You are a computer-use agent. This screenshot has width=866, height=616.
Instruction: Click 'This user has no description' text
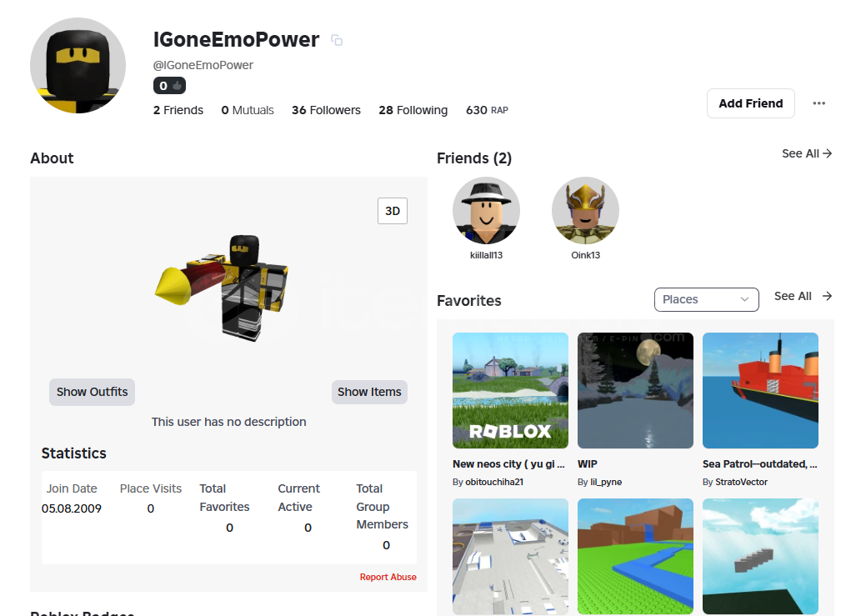pyautogui.click(x=228, y=422)
